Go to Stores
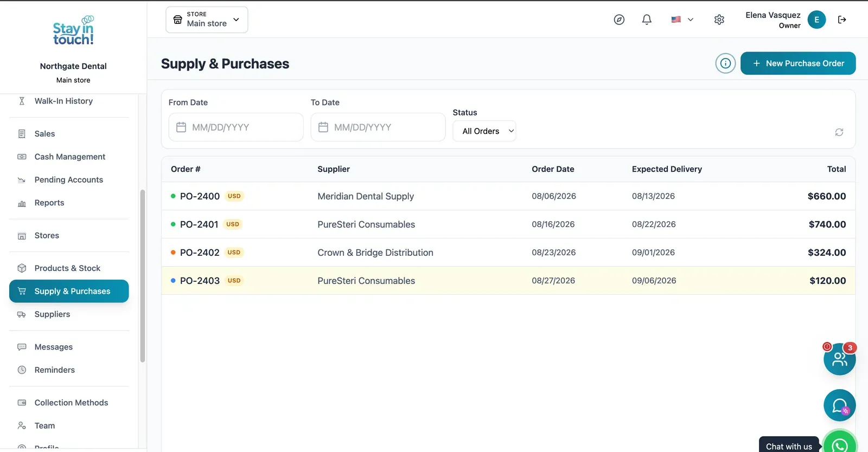The image size is (868, 452). 69,236
